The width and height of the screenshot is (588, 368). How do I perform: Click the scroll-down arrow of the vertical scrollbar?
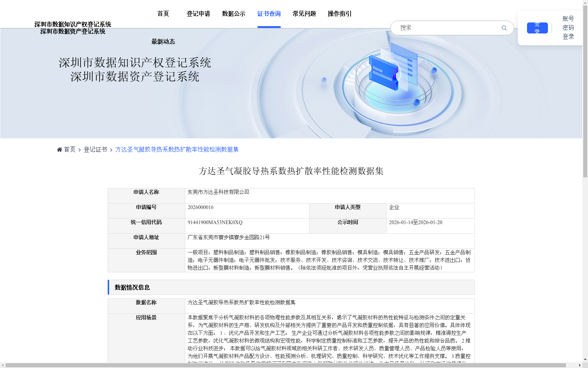point(585,360)
